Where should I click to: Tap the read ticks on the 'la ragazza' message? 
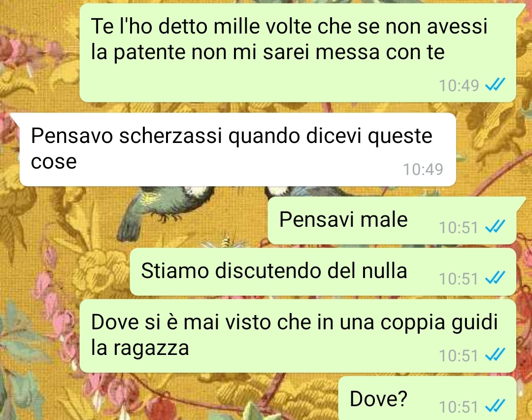tap(495, 355)
